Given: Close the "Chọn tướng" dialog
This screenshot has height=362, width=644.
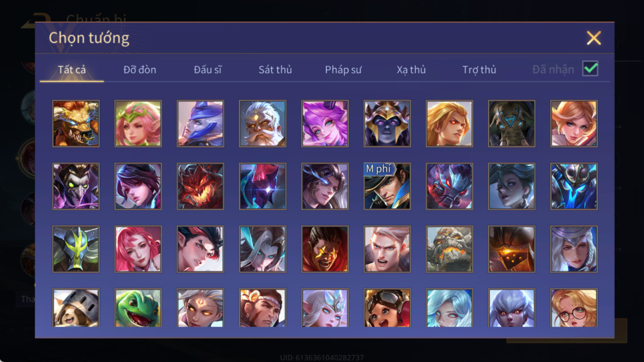Looking at the screenshot, I should [593, 38].
